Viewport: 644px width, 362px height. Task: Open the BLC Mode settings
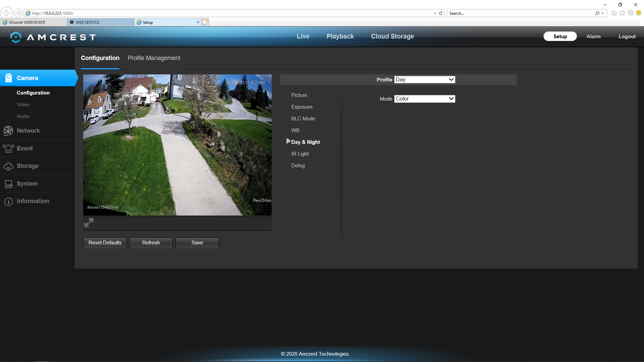(x=303, y=119)
